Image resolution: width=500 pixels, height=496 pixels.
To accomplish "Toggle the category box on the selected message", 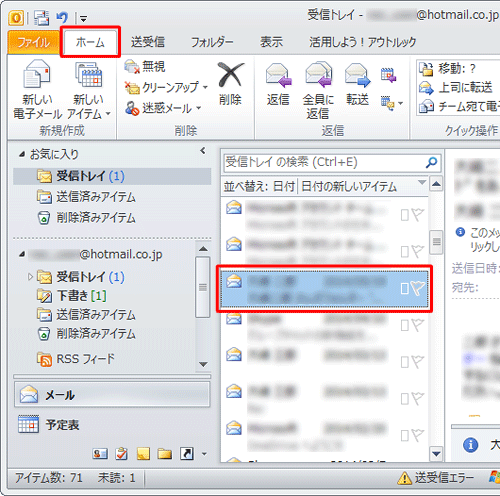I will point(404,289).
